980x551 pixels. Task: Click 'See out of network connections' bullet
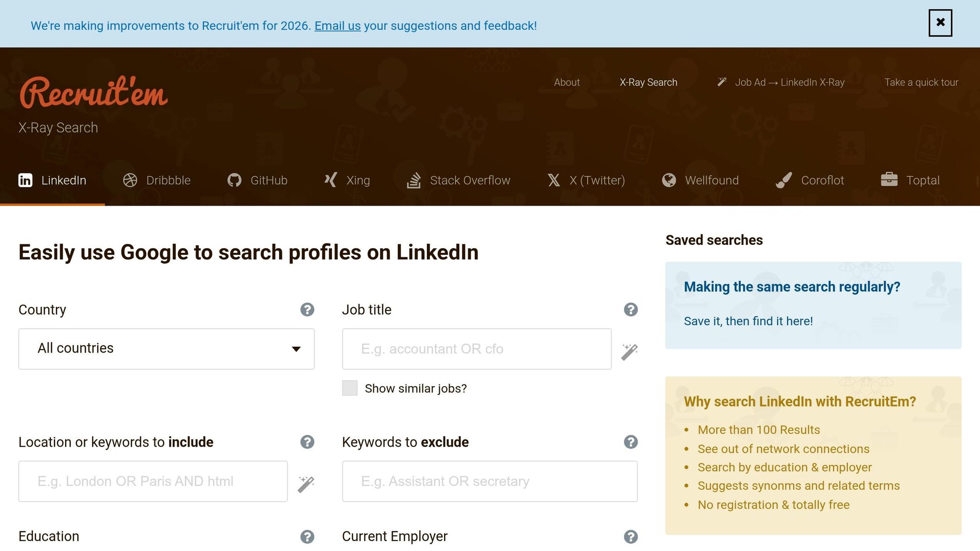point(783,449)
